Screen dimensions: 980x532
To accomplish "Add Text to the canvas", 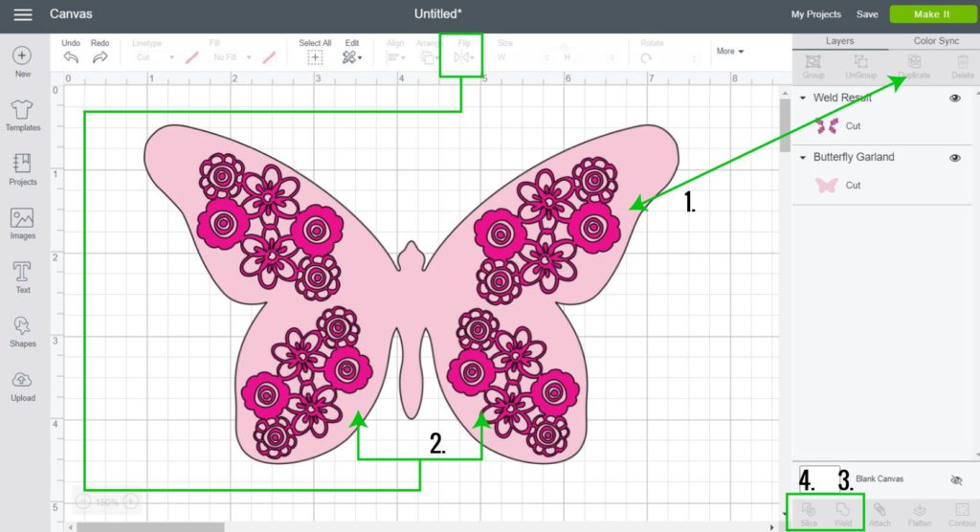I will point(23,277).
